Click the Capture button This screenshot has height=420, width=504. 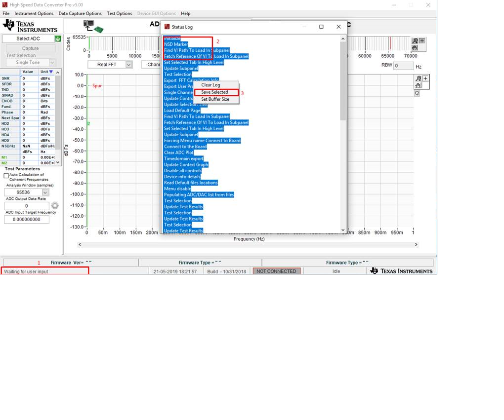[x=31, y=48]
